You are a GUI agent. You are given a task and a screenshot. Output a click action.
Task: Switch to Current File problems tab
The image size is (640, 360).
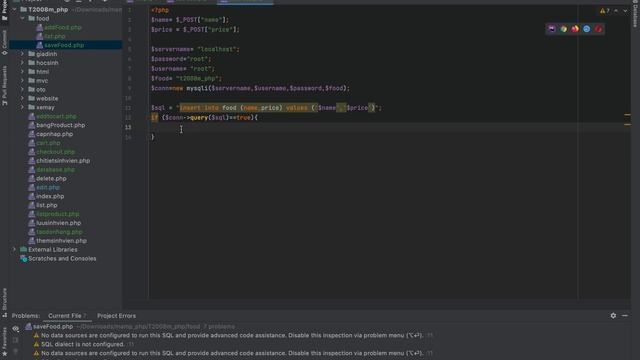coord(67,316)
